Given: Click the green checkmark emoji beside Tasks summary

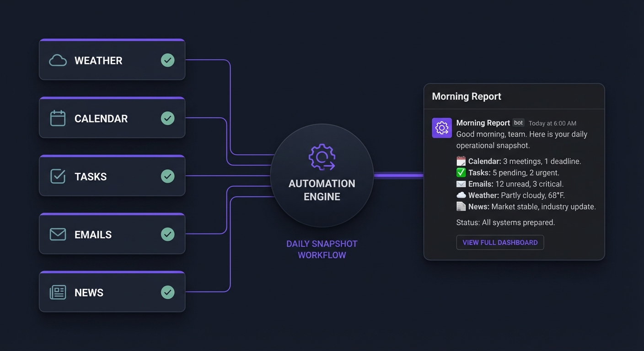Looking at the screenshot, I should coord(461,173).
